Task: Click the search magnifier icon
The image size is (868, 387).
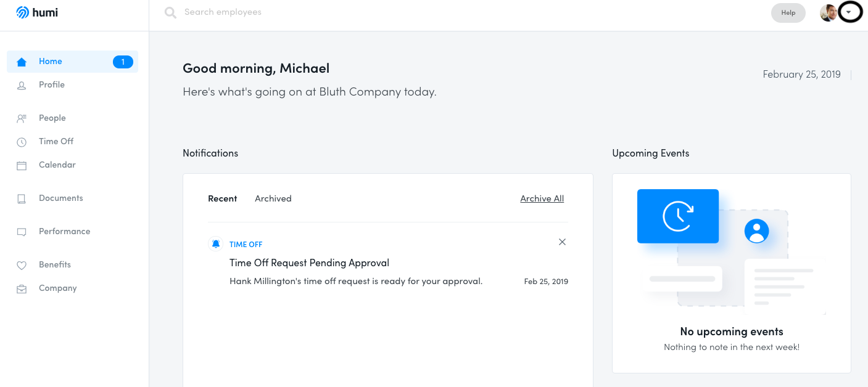Action: tap(171, 12)
